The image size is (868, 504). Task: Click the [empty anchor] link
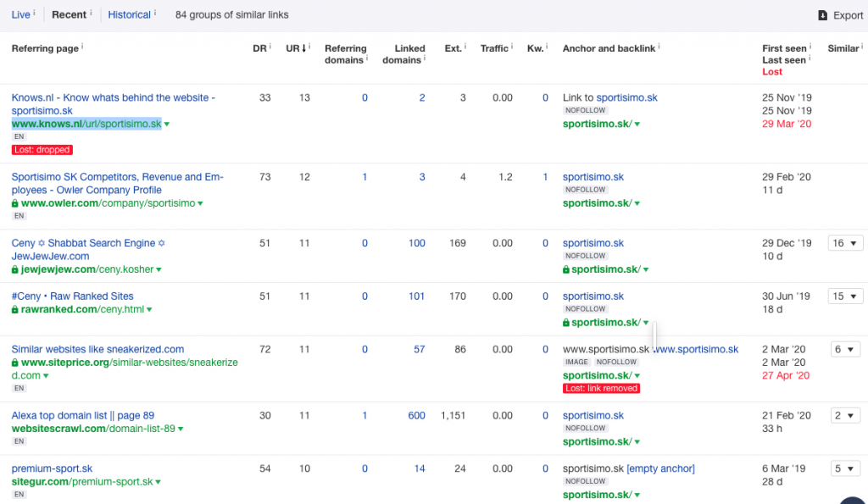click(x=660, y=469)
